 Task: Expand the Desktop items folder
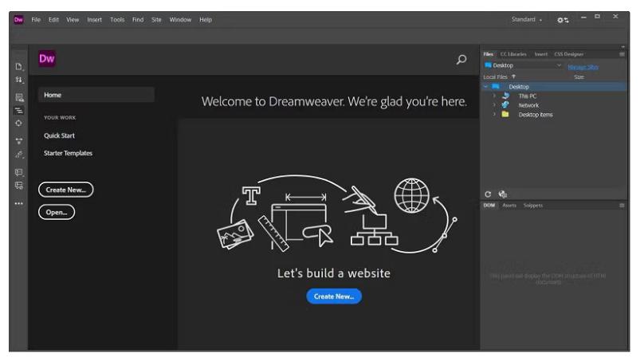(x=494, y=115)
